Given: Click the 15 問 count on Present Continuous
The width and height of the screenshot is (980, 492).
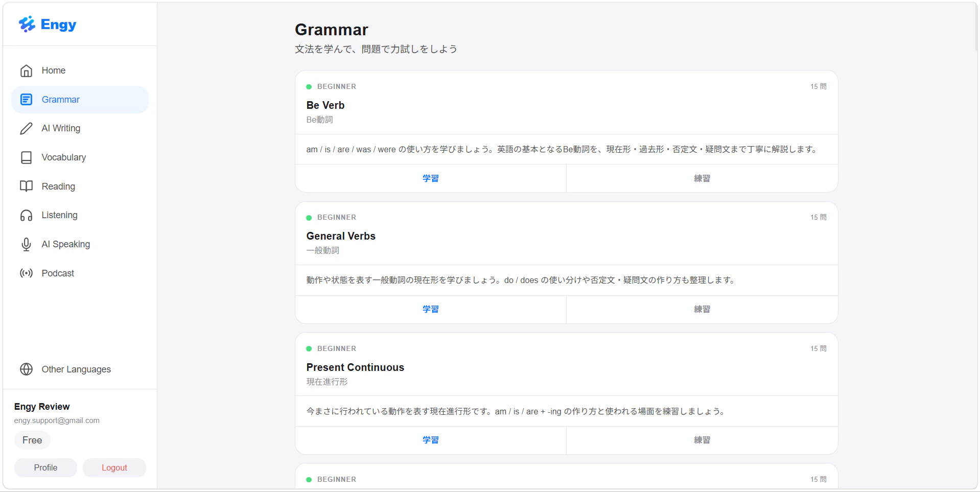Looking at the screenshot, I should coord(818,348).
